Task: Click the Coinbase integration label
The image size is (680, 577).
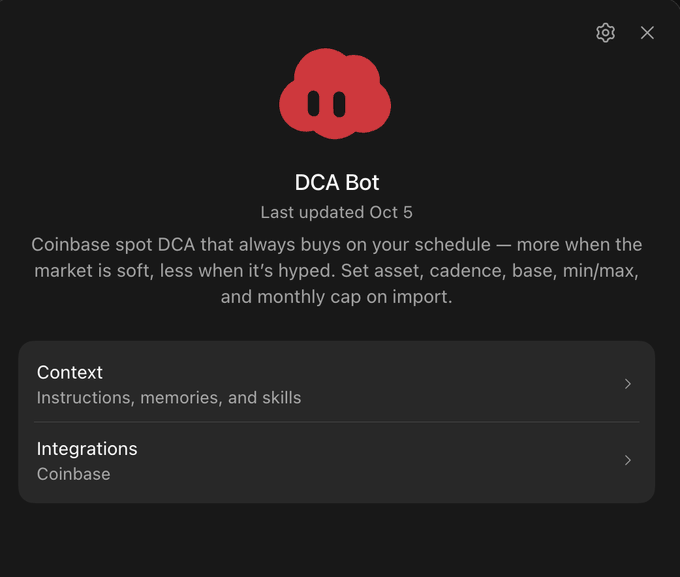Action: tap(73, 474)
